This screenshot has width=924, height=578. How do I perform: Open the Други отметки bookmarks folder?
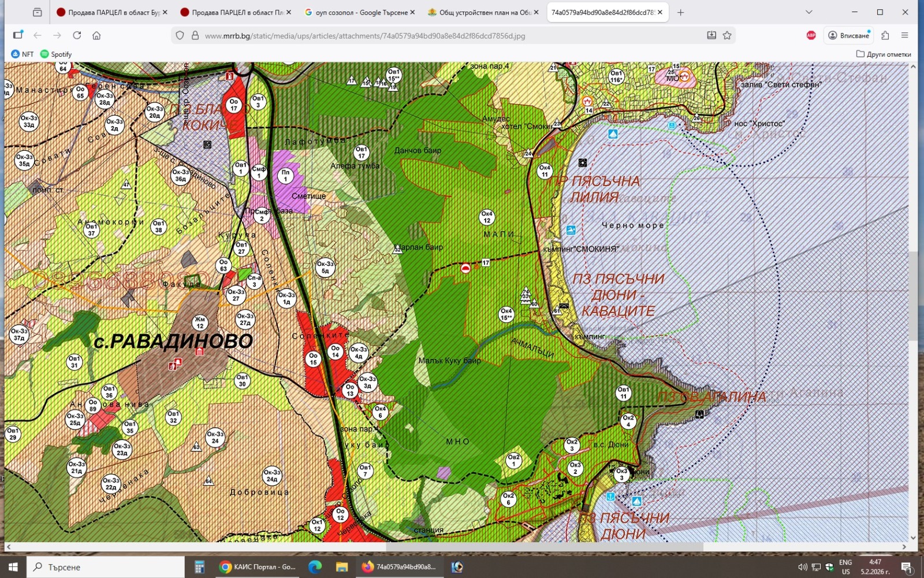884,54
